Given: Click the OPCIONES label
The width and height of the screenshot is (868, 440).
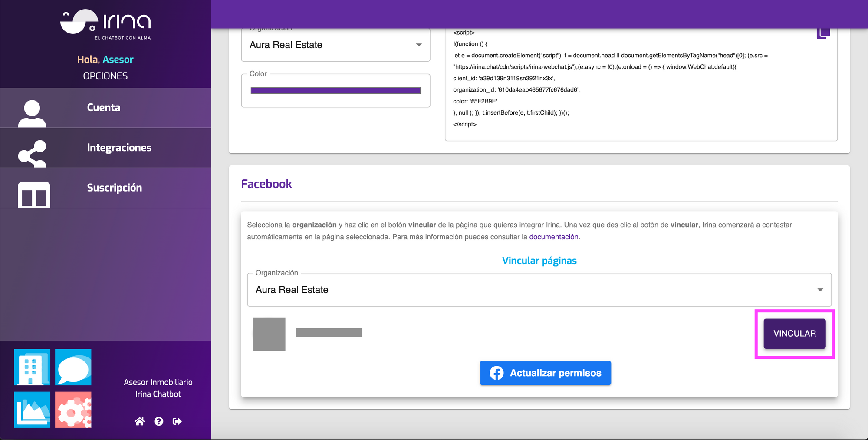Looking at the screenshot, I should pos(105,76).
